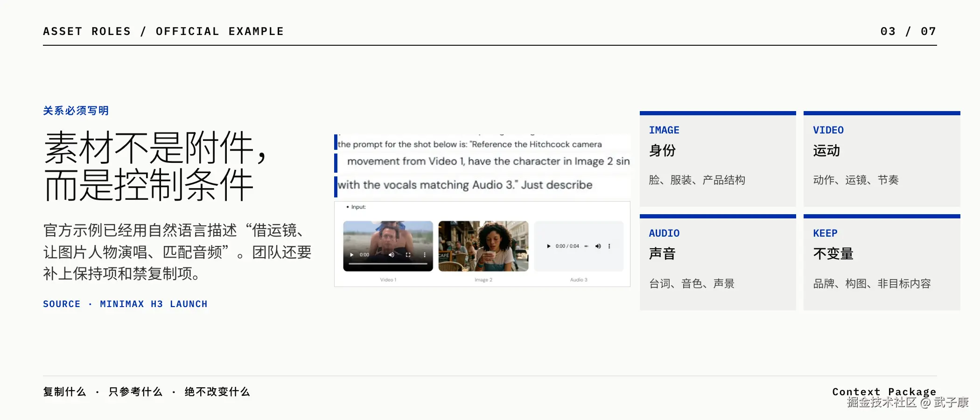Click the 'Input:' bullet label
Image resolution: width=980 pixels, height=420 pixels.
[x=358, y=207]
